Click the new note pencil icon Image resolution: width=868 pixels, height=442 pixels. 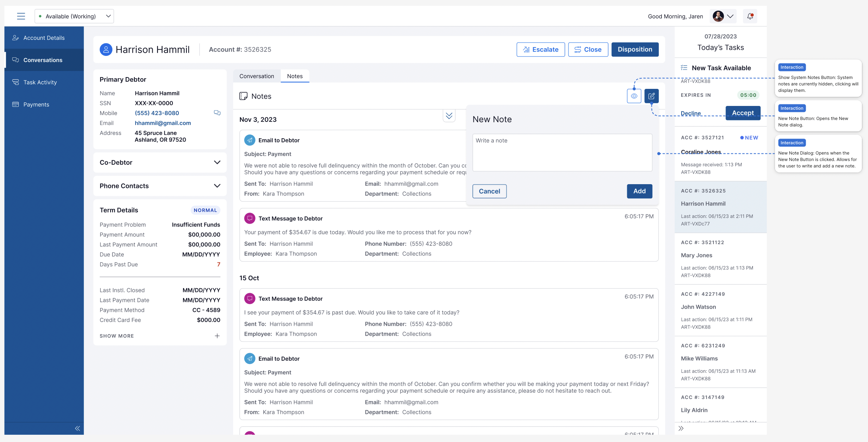(652, 96)
